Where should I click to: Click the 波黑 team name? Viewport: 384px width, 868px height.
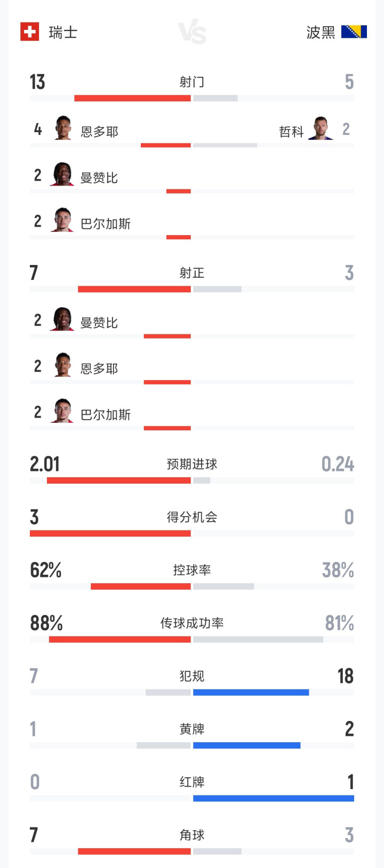pyautogui.click(x=321, y=33)
